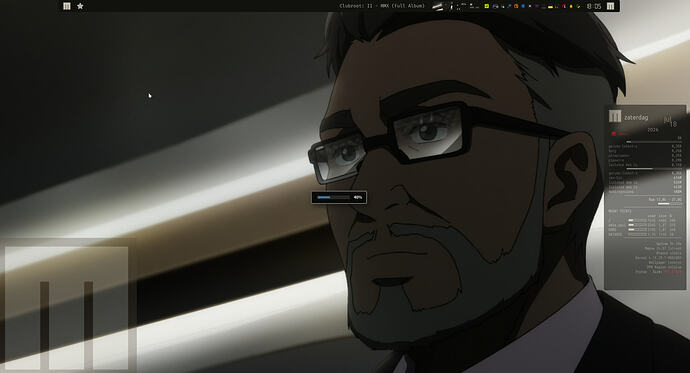Click the date number '18' in the widget
690x373 pixels.
pyautogui.click(x=673, y=124)
